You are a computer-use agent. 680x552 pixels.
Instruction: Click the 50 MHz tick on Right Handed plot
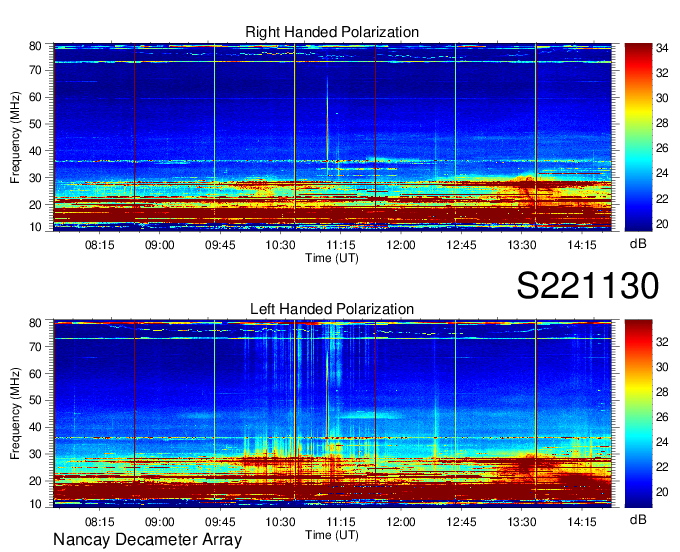[x=35, y=124]
